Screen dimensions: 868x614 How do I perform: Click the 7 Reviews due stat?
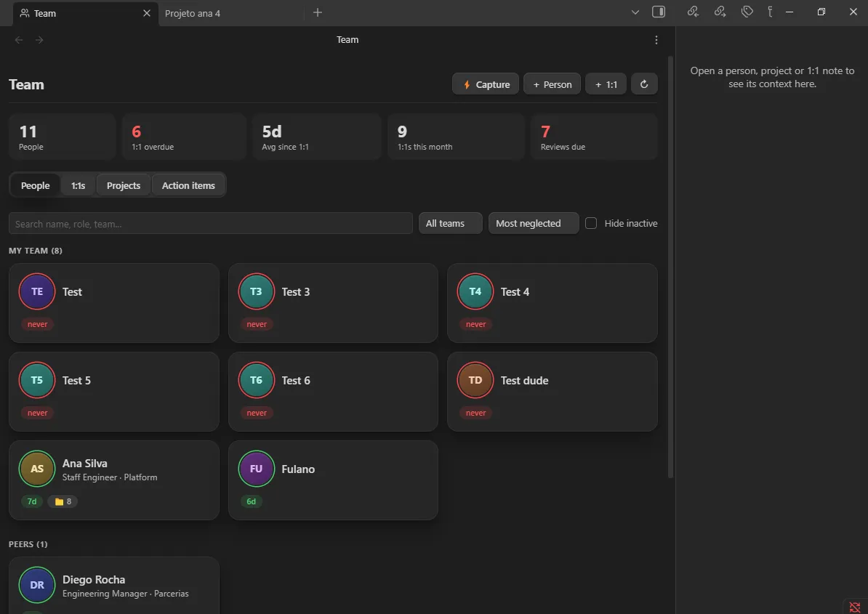[x=594, y=137]
